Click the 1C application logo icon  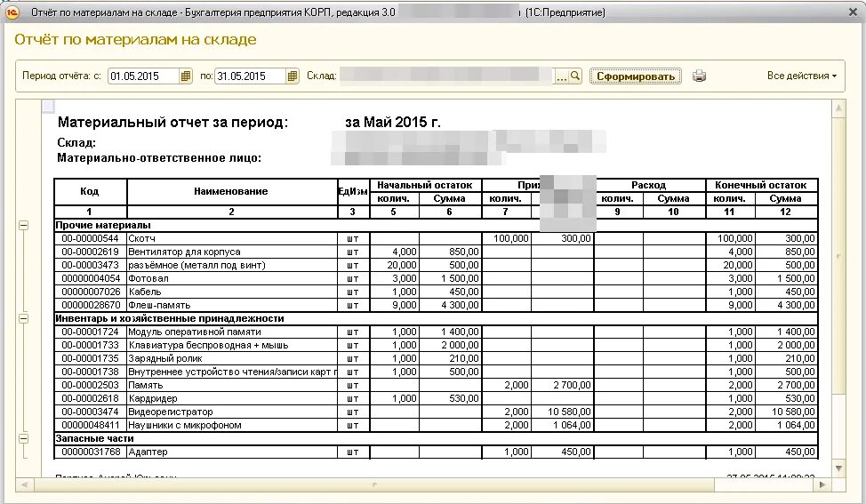(12, 12)
